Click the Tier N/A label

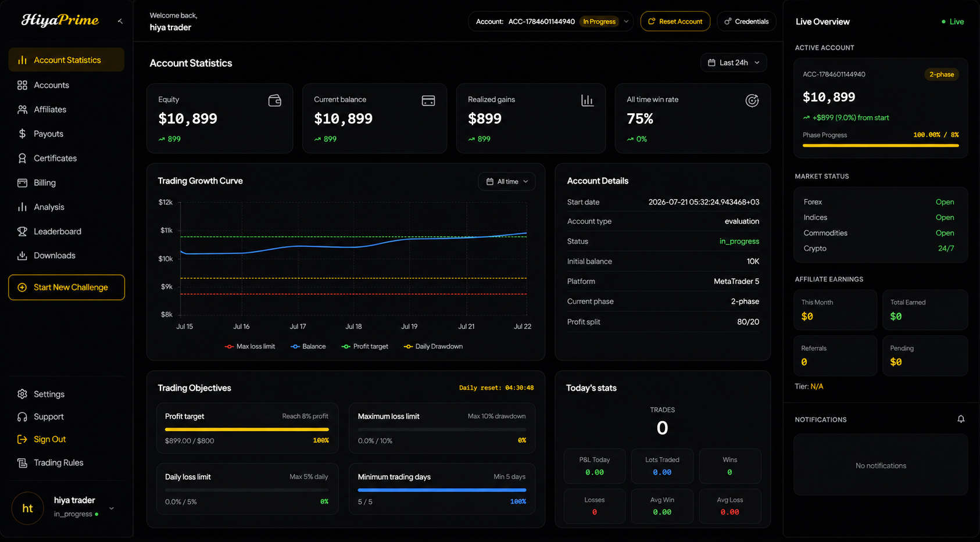(x=809, y=387)
